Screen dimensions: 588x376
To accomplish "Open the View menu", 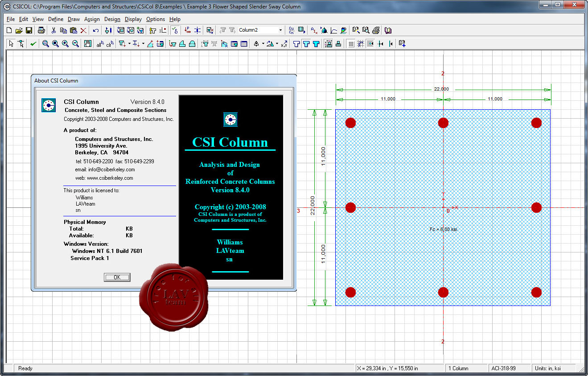I will (38, 19).
